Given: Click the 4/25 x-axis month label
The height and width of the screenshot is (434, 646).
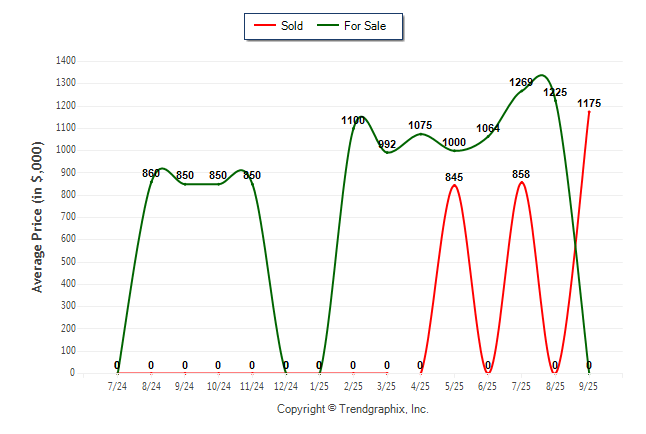Looking at the screenshot, I should click(421, 385).
